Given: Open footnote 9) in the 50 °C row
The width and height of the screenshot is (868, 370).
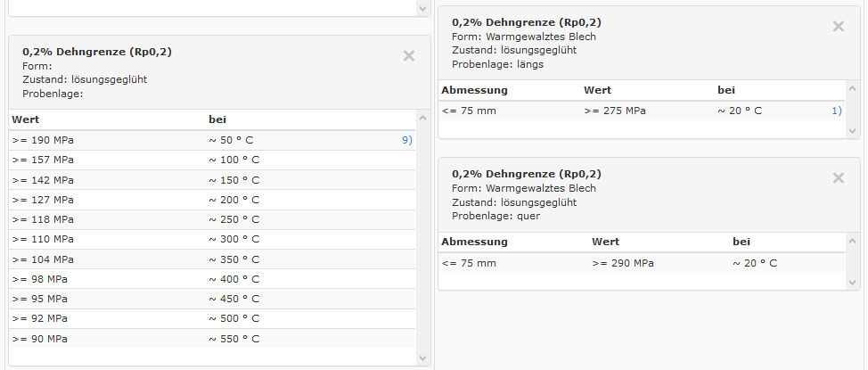Looking at the screenshot, I should coord(406,140).
